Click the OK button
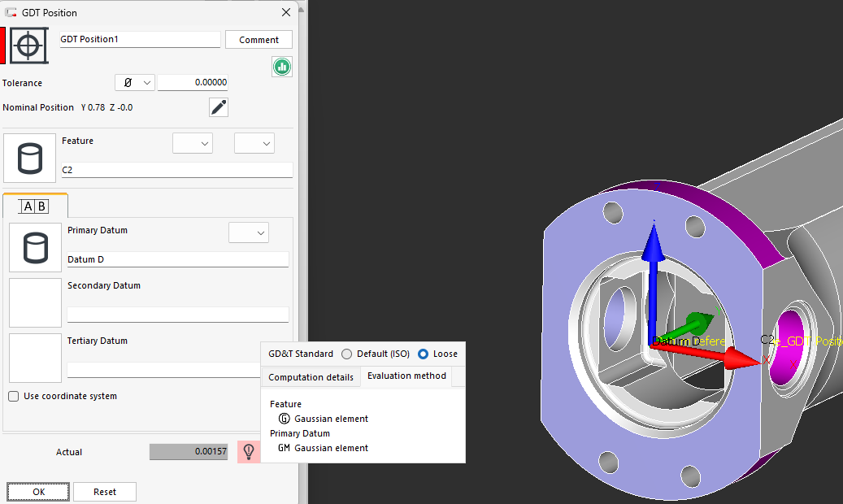Image resolution: width=843 pixels, height=504 pixels. [x=38, y=492]
